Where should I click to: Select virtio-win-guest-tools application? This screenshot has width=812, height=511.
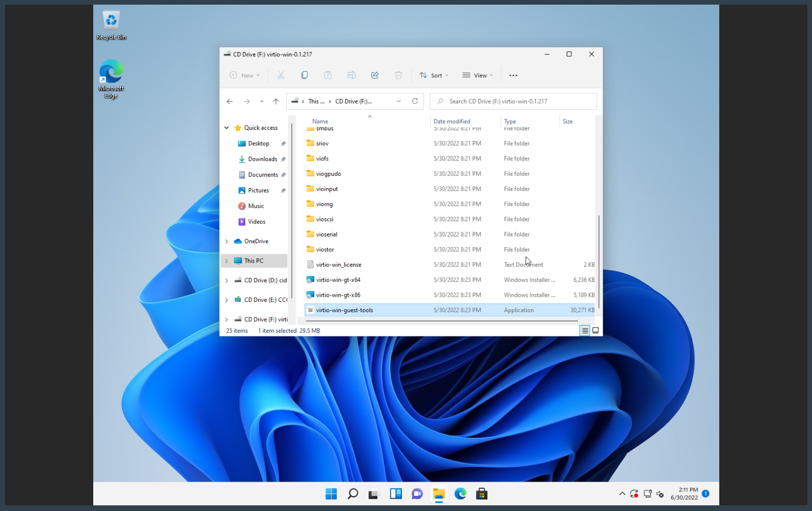click(449, 310)
